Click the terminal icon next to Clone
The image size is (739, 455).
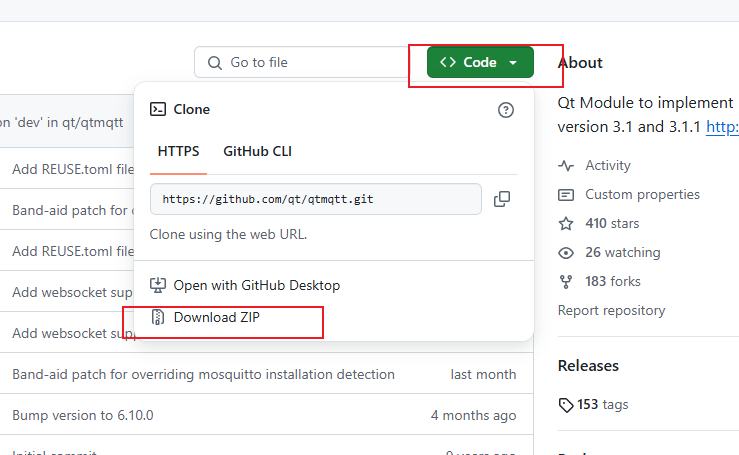click(158, 109)
